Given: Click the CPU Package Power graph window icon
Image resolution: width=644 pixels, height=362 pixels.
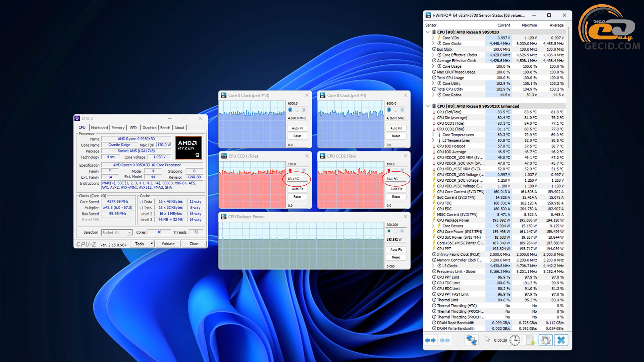Looking at the screenshot, I should 224,217.
